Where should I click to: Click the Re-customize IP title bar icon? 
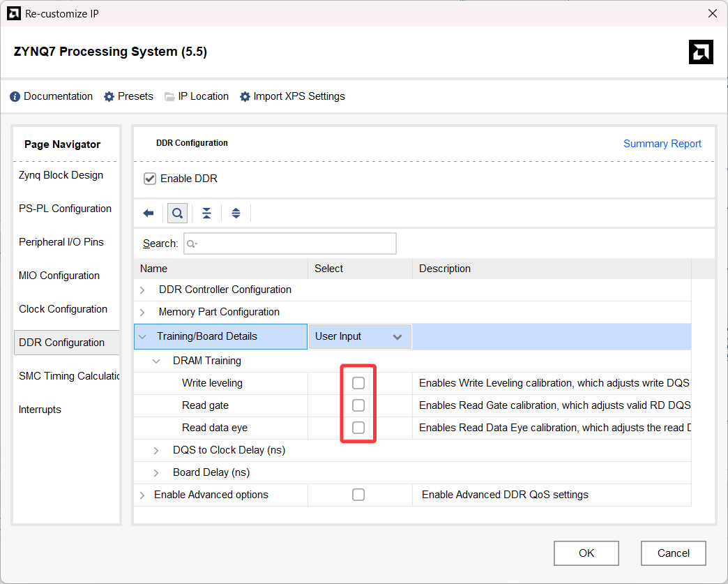[13, 13]
